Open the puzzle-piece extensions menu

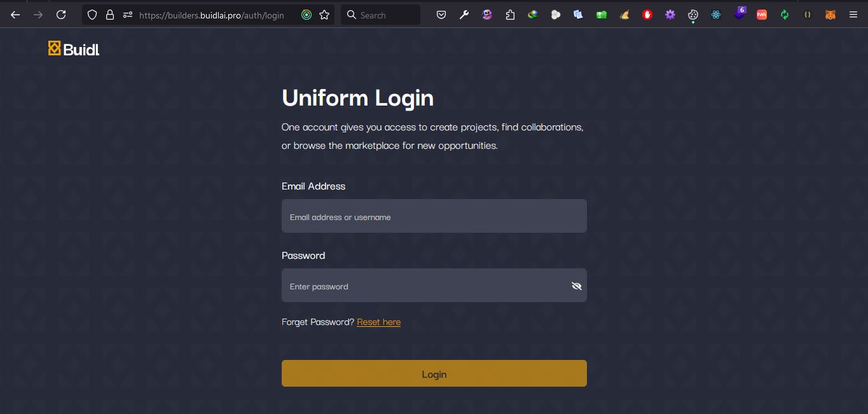click(x=510, y=15)
